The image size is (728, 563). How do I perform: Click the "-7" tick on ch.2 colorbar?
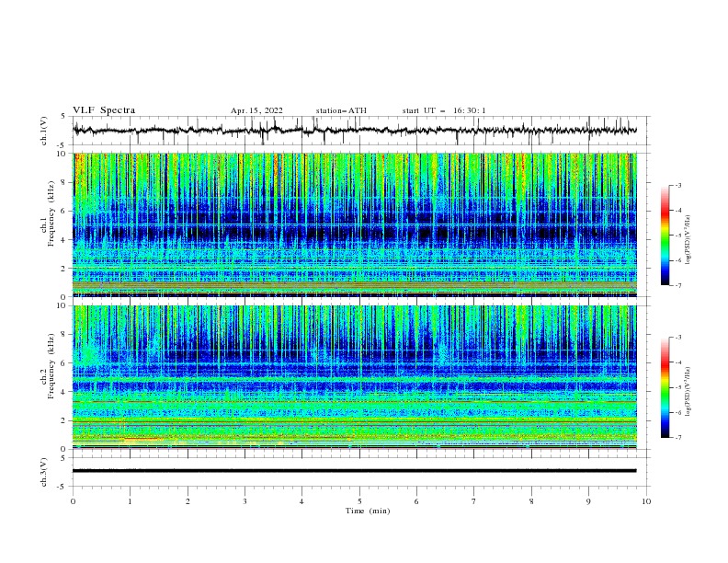pyautogui.click(x=678, y=437)
